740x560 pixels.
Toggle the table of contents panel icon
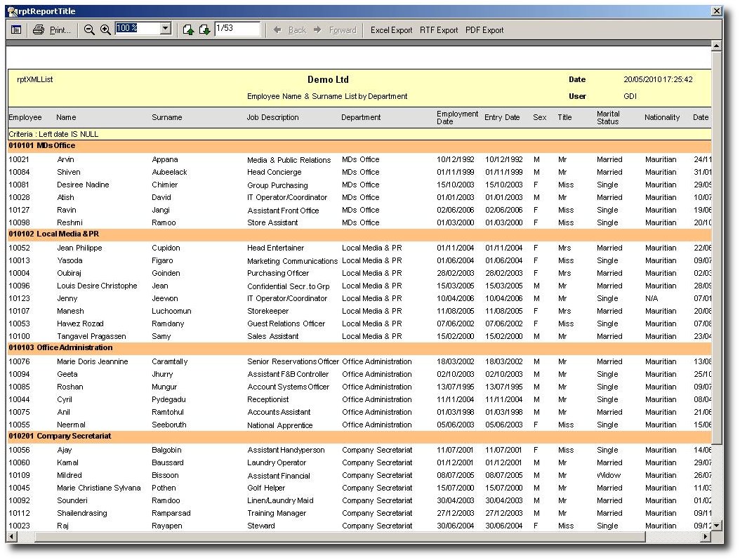[x=16, y=30]
